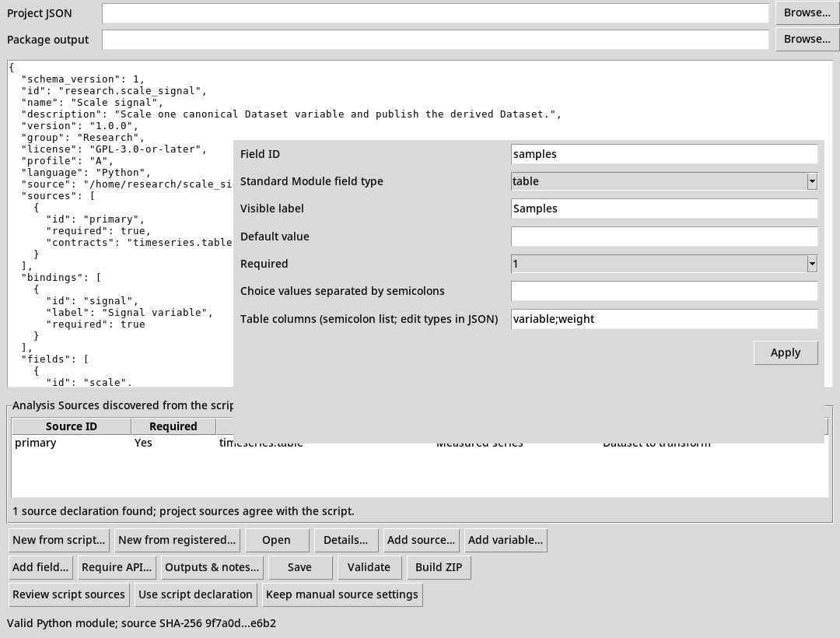The height and width of the screenshot is (638, 840).
Task: Click the New from registered button
Action: coord(177,541)
